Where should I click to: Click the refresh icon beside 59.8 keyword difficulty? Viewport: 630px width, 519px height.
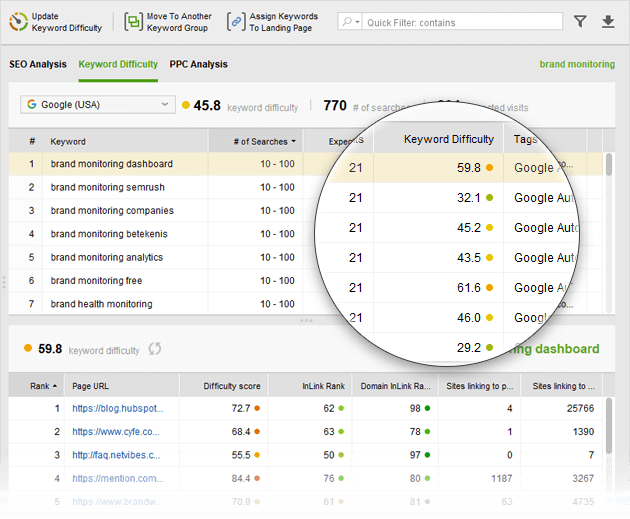(155, 350)
